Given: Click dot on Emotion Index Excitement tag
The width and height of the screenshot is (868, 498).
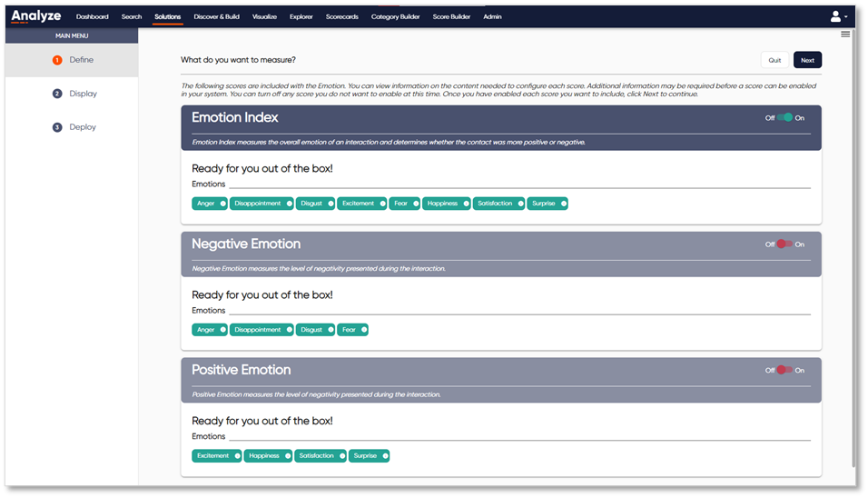Looking at the screenshot, I should [382, 204].
